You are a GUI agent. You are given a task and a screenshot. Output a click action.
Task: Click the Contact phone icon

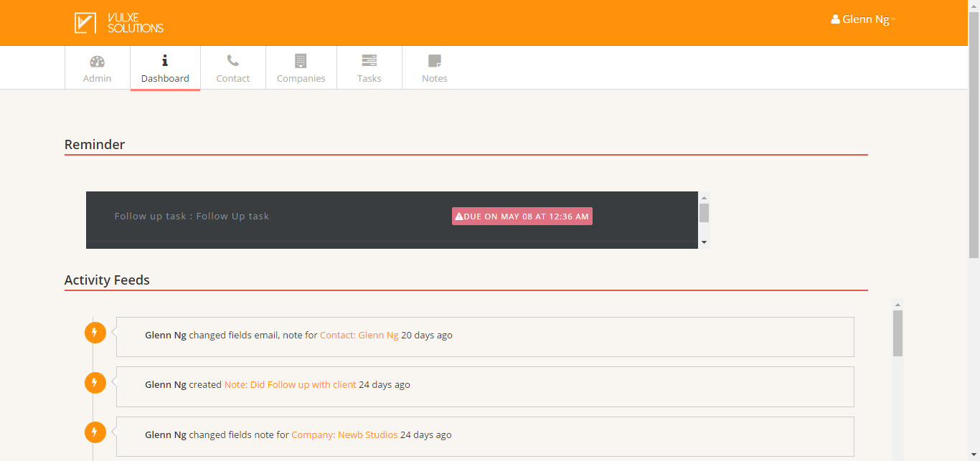point(233,60)
